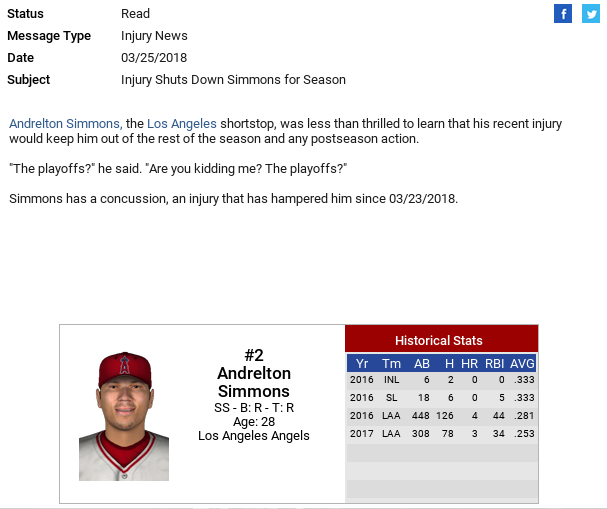Select the 2016 INL stats row
607x509 pixels.
[441, 380]
